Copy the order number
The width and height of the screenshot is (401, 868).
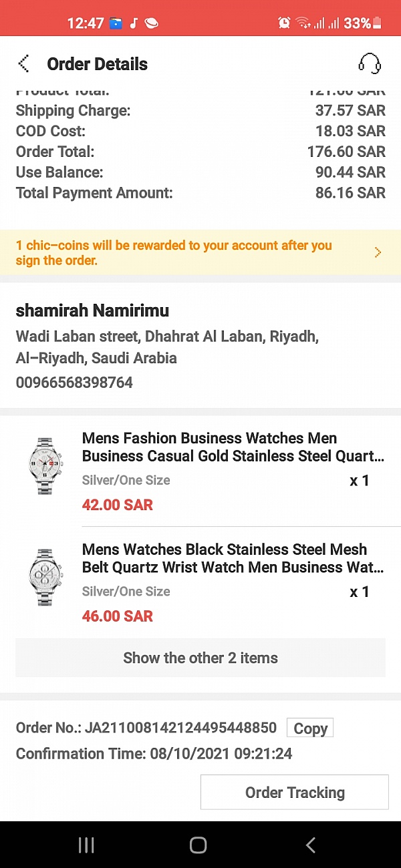point(310,728)
